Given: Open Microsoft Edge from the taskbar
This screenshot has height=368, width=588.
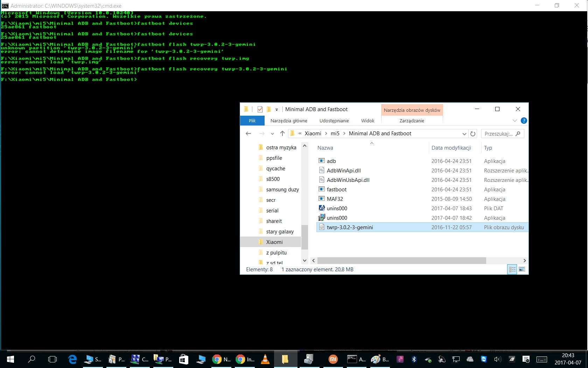Looking at the screenshot, I should click(x=72, y=359).
